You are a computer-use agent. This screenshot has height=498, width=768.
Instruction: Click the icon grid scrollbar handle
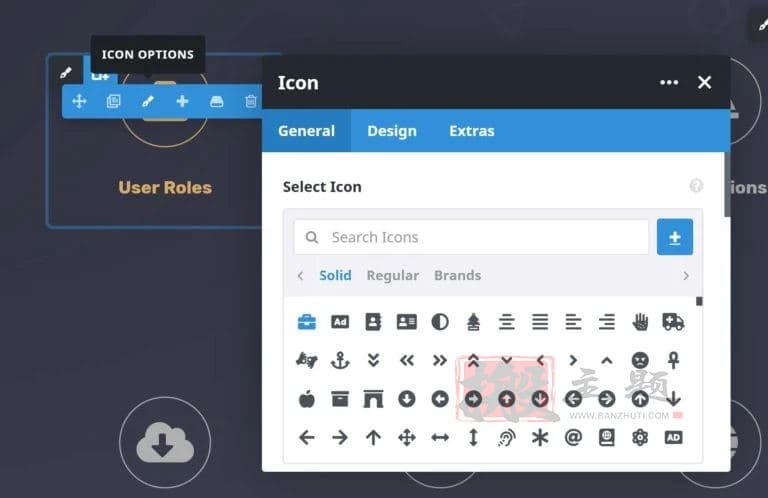[699, 301]
